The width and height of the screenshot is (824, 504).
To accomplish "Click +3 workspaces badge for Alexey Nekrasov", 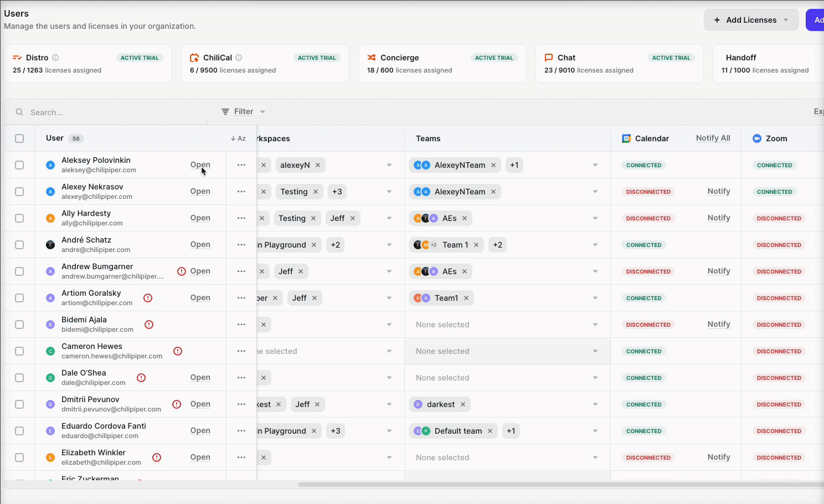I will [x=337, y=192].
